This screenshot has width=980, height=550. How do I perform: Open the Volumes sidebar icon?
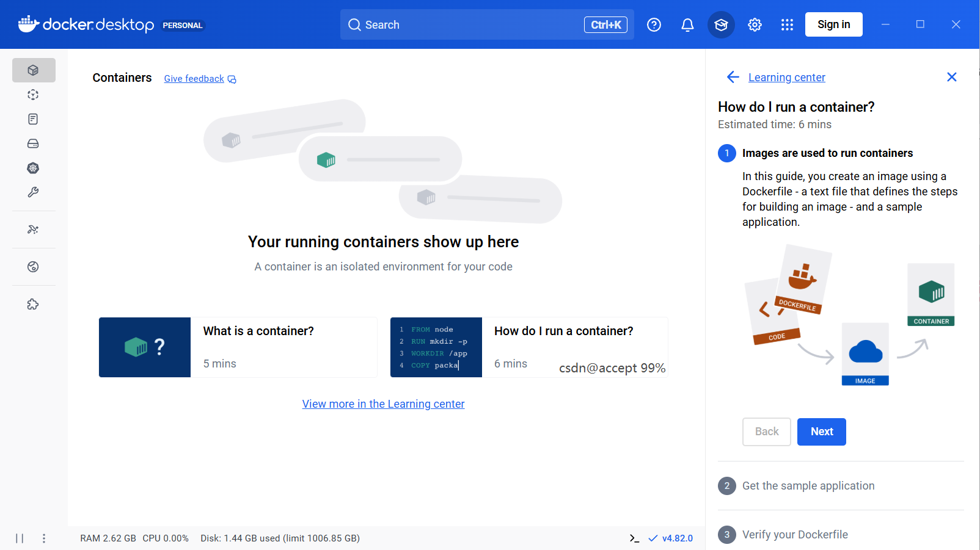pyautogui.click(x=34, y=143)
